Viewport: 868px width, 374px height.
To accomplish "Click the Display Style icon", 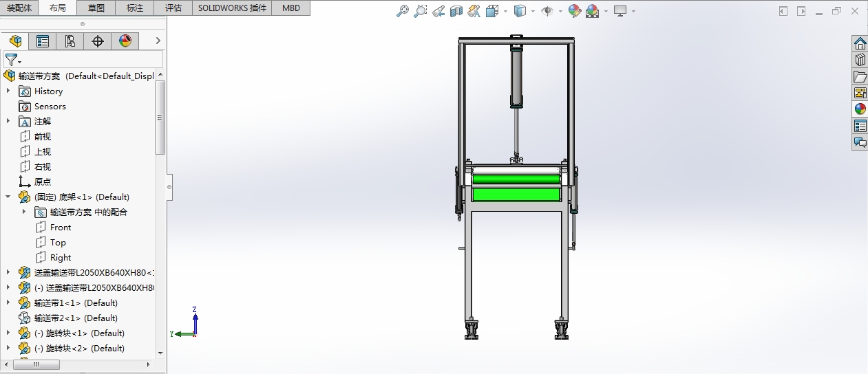I will coord(520,11).
